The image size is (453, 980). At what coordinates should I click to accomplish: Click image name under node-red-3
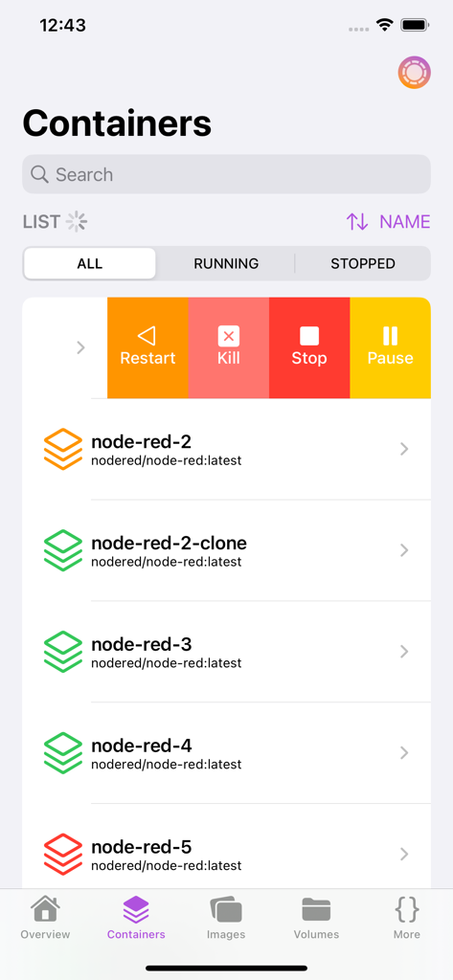coord(167,662)
